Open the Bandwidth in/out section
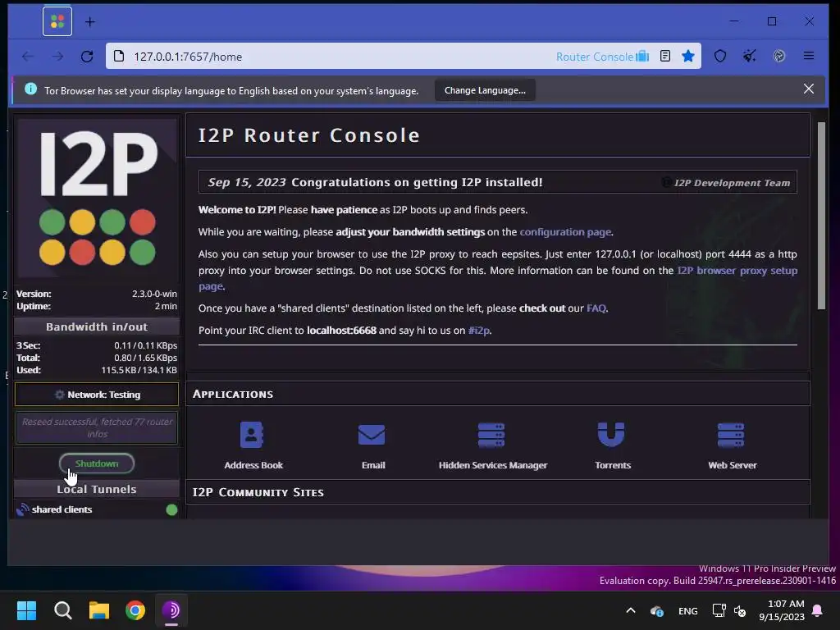The image size is (840, 630). (97, 326)
